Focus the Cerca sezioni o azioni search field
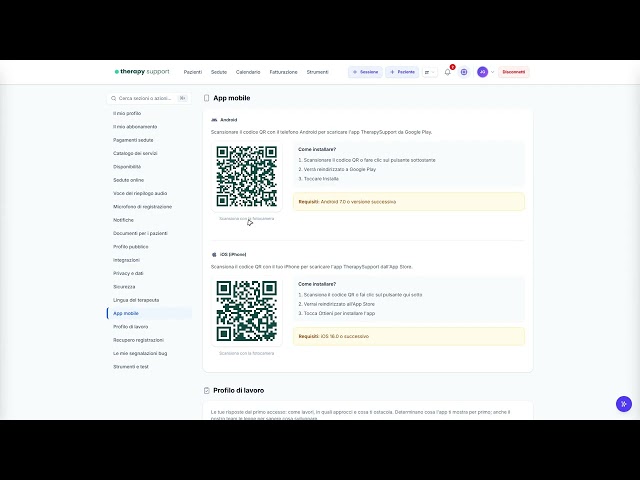This screenshot has height=480, width=640. coord(149,98)
